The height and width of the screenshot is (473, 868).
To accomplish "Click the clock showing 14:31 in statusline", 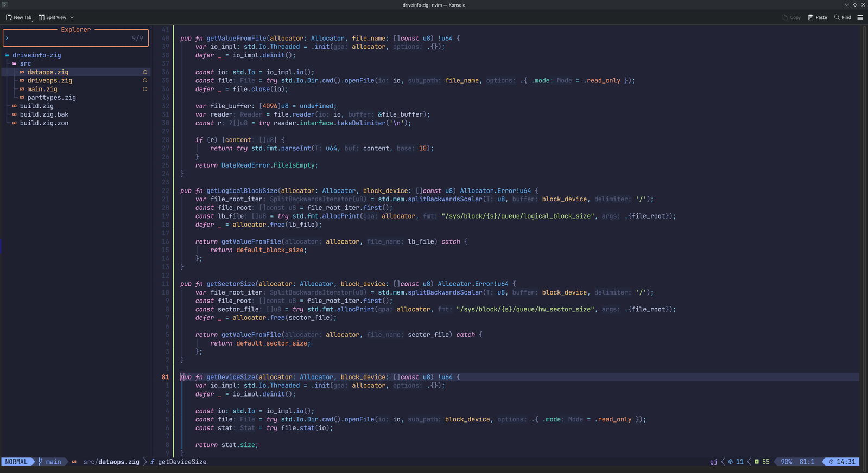I will click(842, 462).
